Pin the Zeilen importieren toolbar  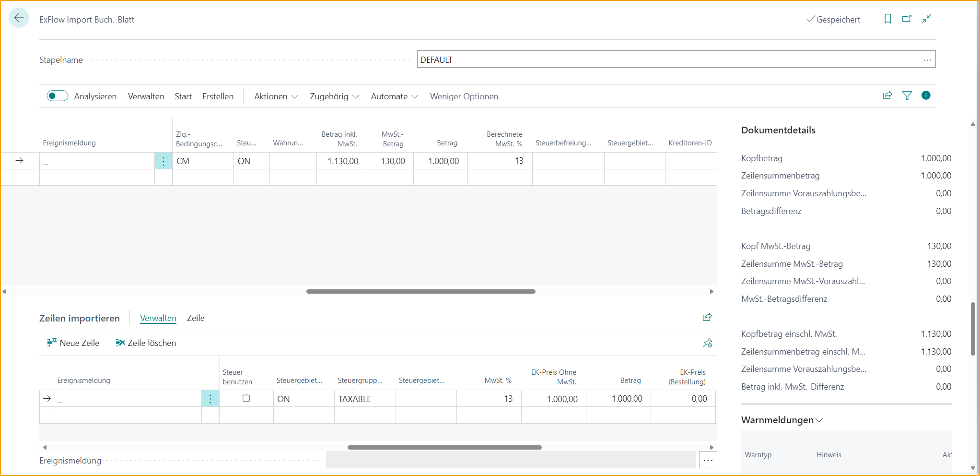point(708,343)
